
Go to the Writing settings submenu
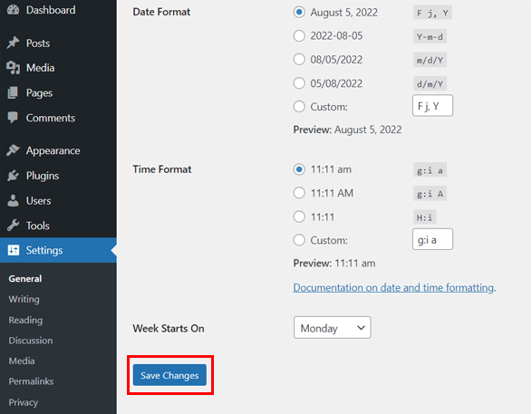click(24, 299)
